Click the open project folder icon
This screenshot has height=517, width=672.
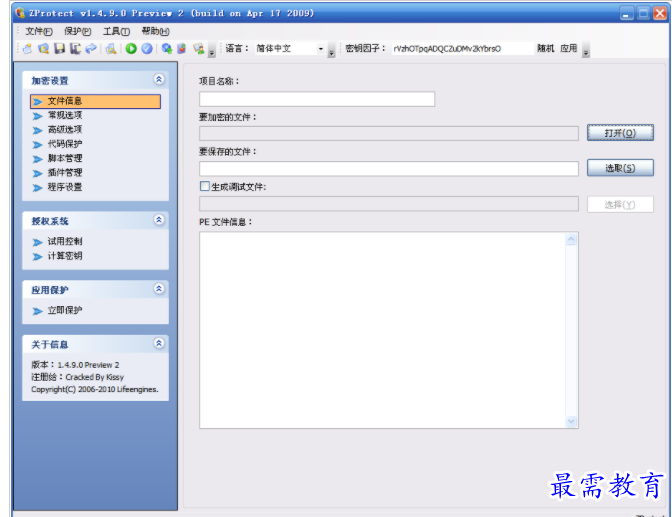[43, 48]
